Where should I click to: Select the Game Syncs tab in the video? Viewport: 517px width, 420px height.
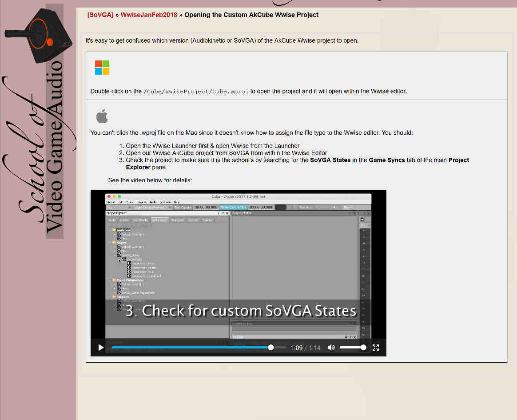[159, 220]
